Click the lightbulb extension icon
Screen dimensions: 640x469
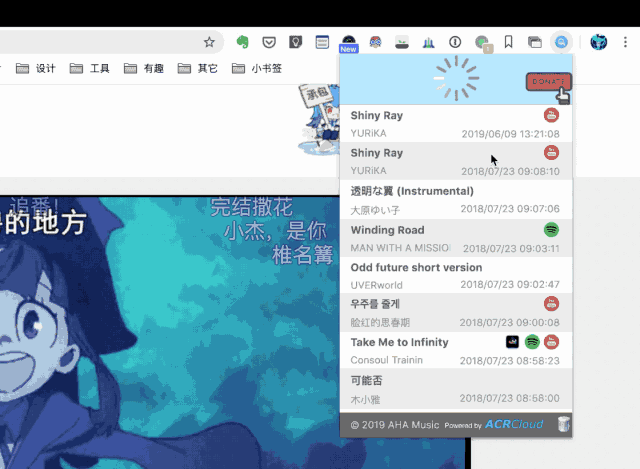click(x=296, y=42)
